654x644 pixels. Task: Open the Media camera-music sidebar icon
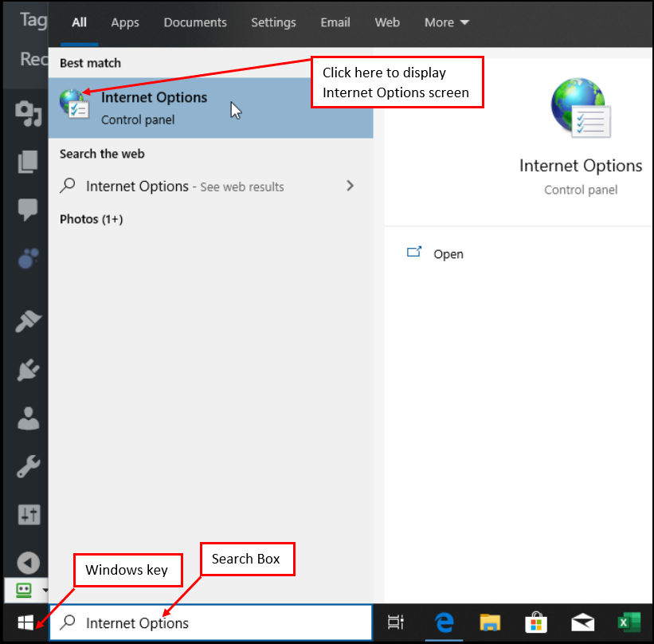[x=29, y=113]
